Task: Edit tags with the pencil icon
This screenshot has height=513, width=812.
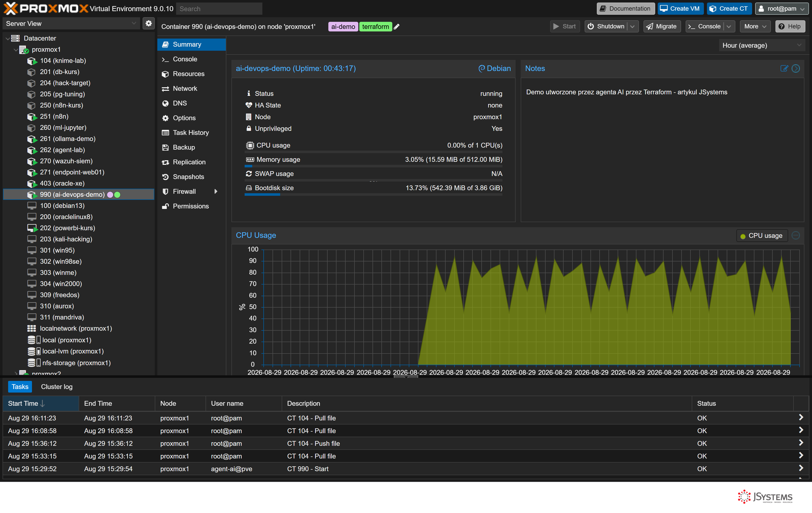Action: click(x=397, y=27)
